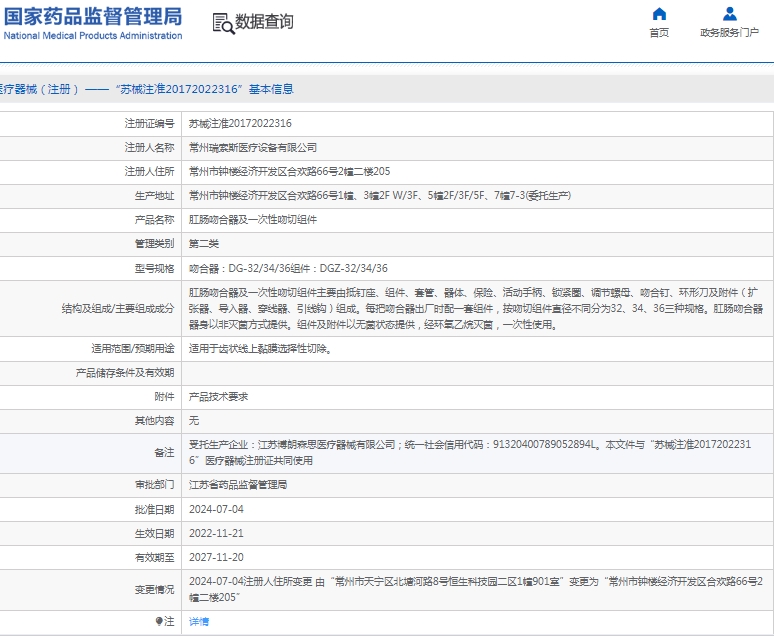
Task: Click the 审批部门 row label
Action: point(155,484)
